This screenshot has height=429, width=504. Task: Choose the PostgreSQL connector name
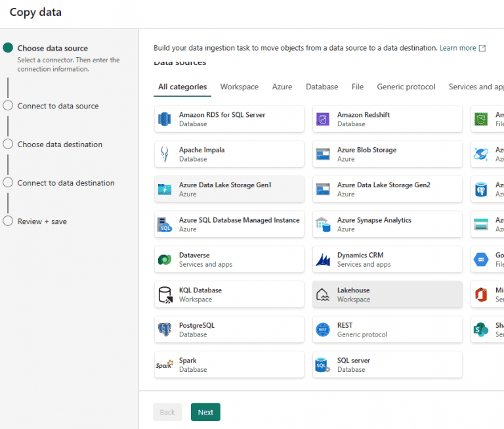(x=197, y=325)
